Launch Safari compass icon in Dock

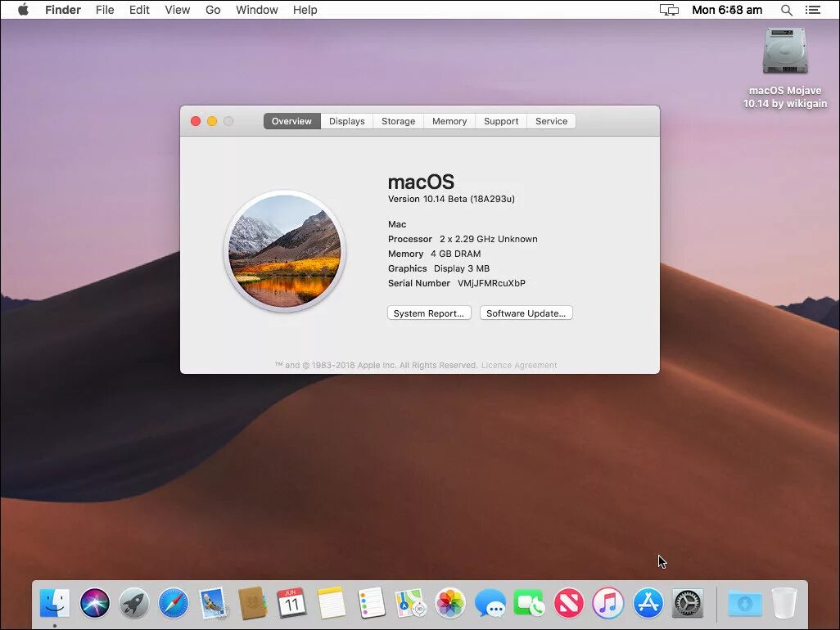(x=174, y=603)
